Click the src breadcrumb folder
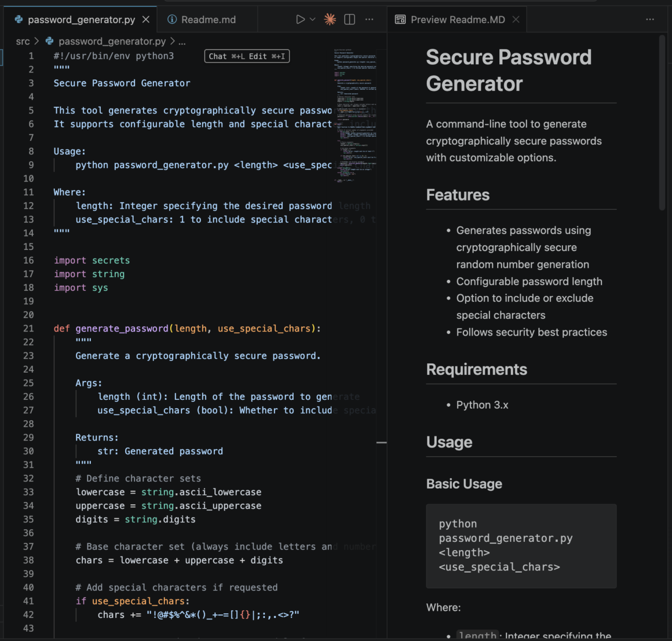The height and width of the screenshot is (641, 672). pos(23,42)
